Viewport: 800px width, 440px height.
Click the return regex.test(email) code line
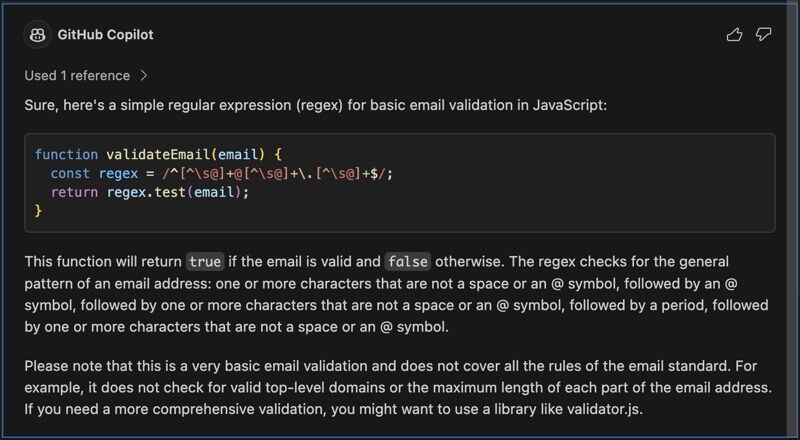tap(149, 192)
